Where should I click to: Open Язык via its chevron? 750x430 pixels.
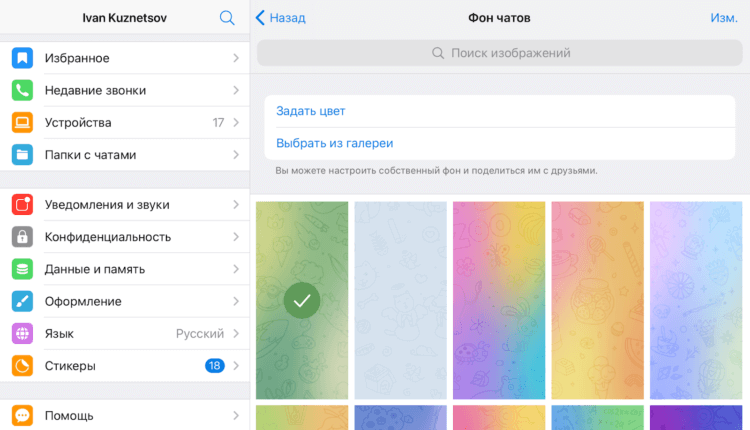236,333
